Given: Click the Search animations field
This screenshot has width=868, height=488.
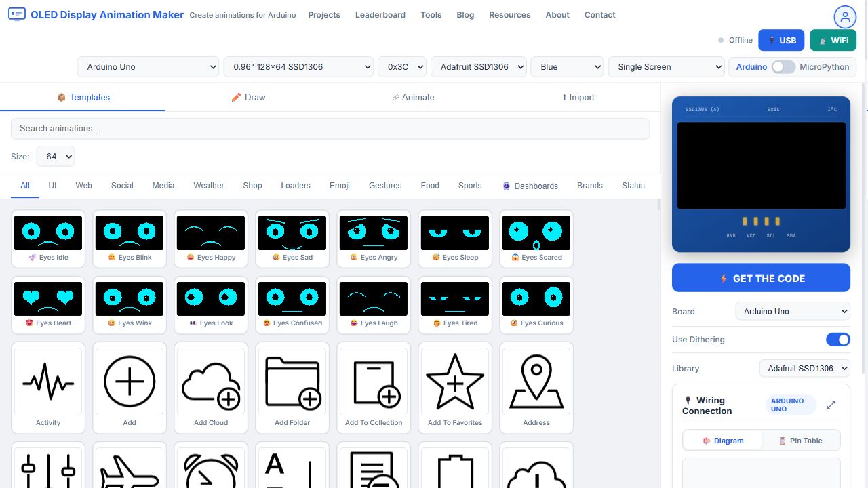Looking at the screenshot, I should tap(330, 129).
